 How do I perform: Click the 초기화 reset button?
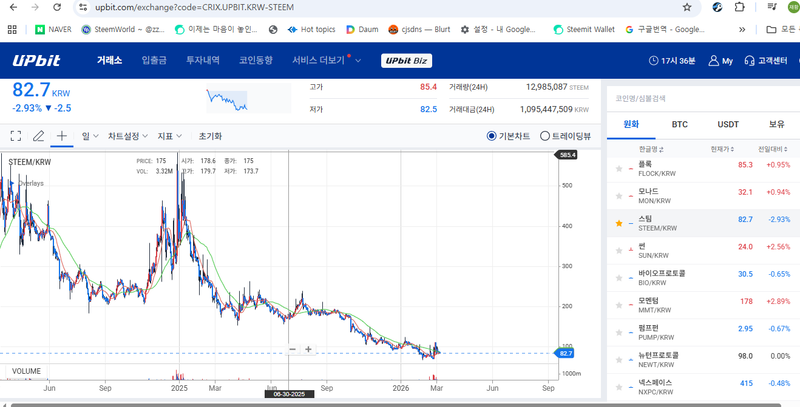[210, 136]
